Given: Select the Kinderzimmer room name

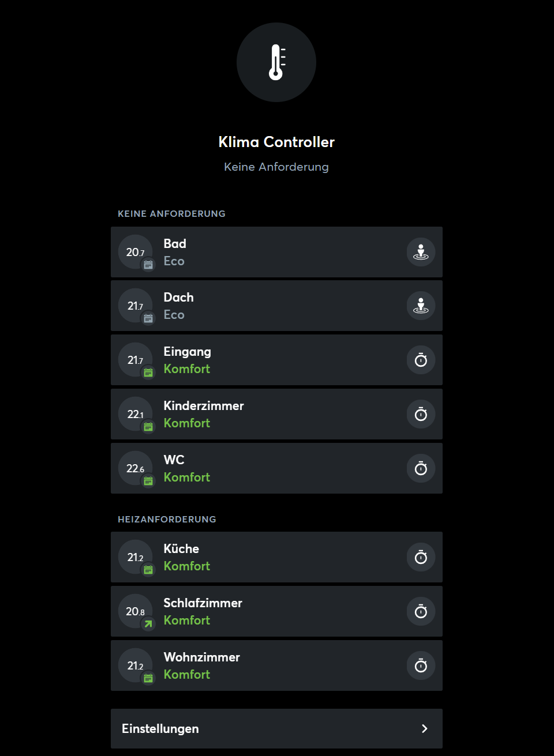Looking at the screenshot, I should pyautogui.click(x=204, y=406).
